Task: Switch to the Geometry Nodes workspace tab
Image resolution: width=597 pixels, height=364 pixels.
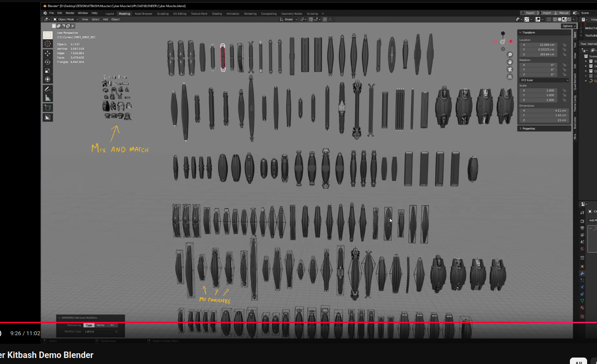Action: coord(292,14)
